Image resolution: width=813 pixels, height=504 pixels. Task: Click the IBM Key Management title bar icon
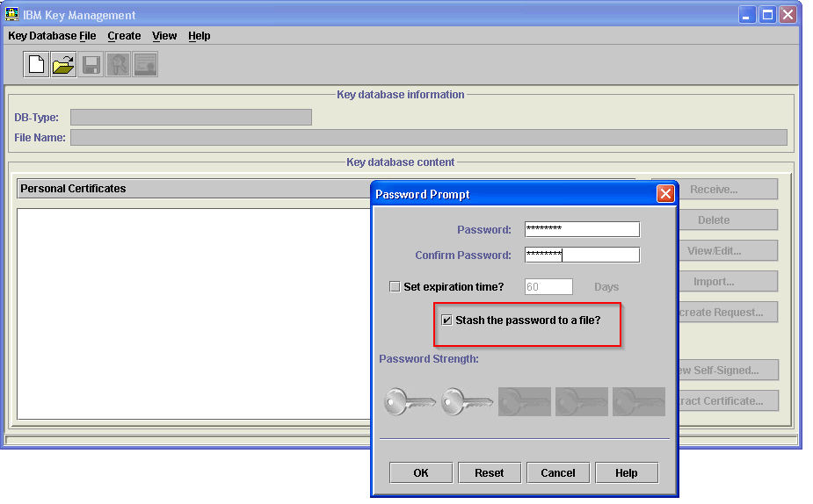[x=12, y=15]
